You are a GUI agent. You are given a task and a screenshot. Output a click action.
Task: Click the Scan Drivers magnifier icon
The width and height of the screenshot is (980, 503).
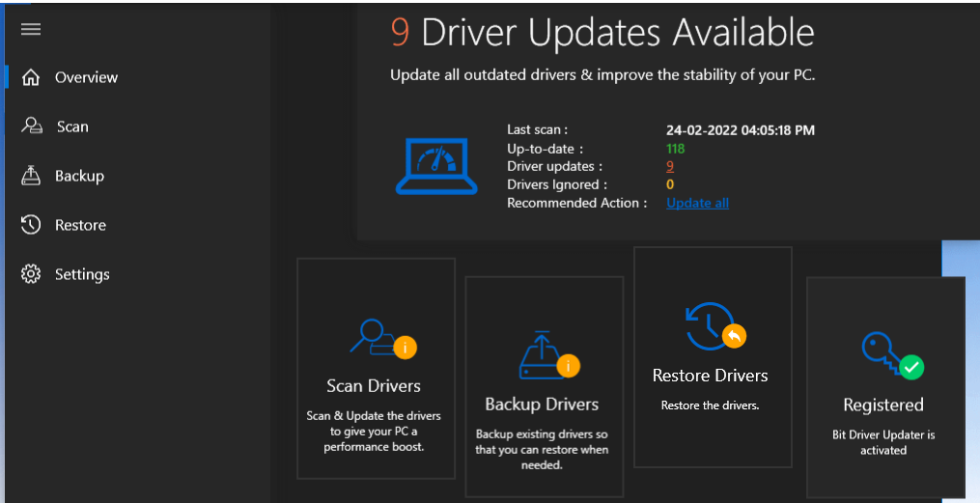(382, 338)
